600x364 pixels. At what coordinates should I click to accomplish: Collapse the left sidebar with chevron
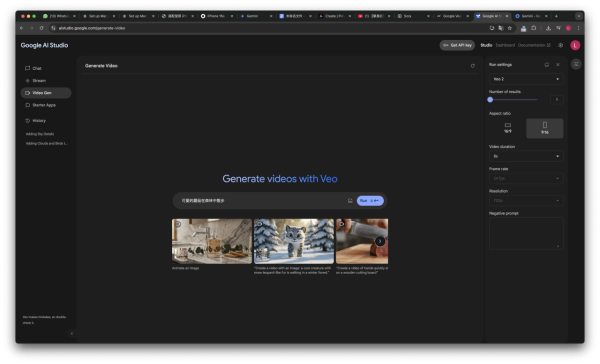tap(72, 333)
